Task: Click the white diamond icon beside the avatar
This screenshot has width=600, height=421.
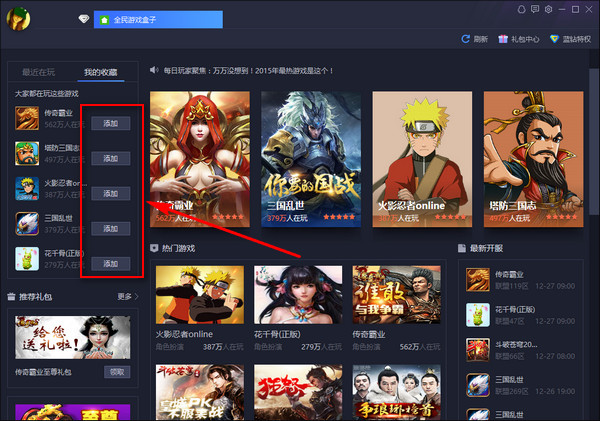Action: tap(84, 19)
